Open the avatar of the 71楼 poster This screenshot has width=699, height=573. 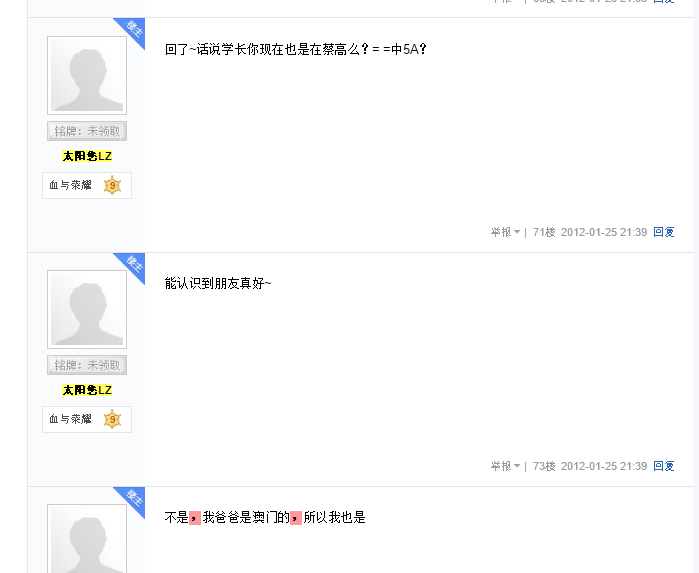click(x=87, y=75)
